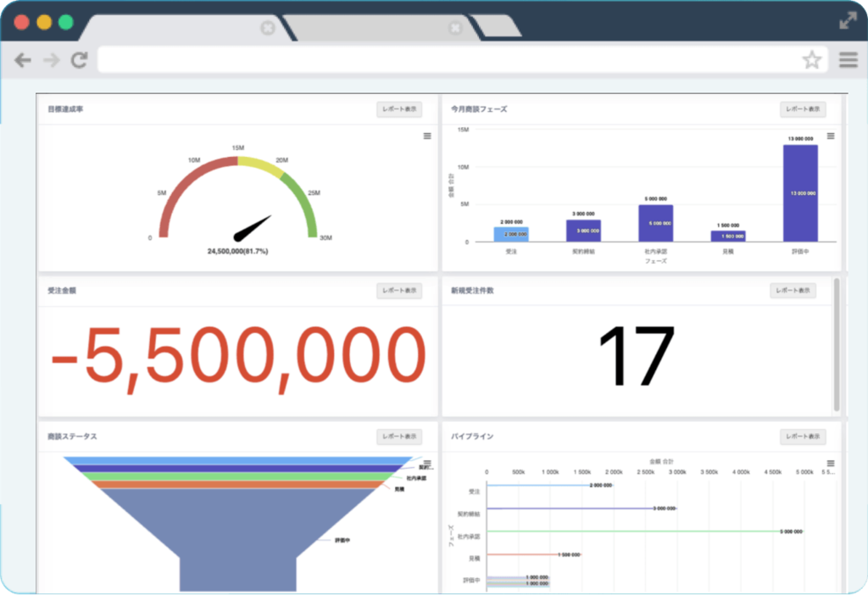The height and width of the screenshot is (595, 868).
Task: Click レポート表示 button in 目標達成率 panel
Action: (399, 109)
